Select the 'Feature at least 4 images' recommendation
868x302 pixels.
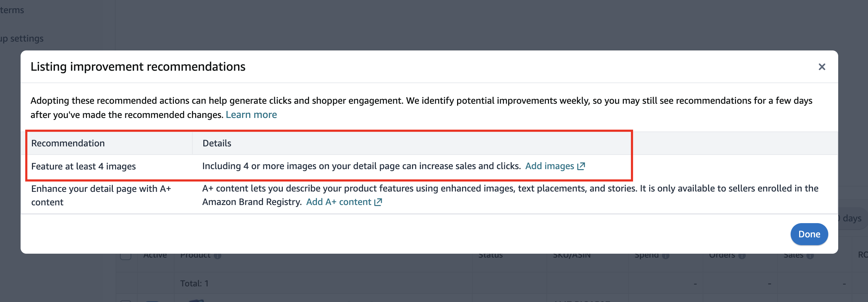click(x=83, y=166)
